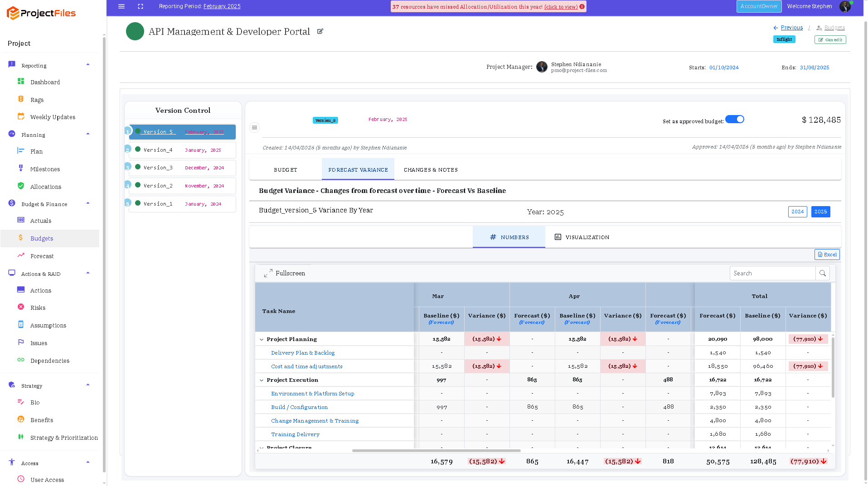This screenshot has height=486, width=868.
Task: Click the Previous link
Action: click(x=792, y=28)
